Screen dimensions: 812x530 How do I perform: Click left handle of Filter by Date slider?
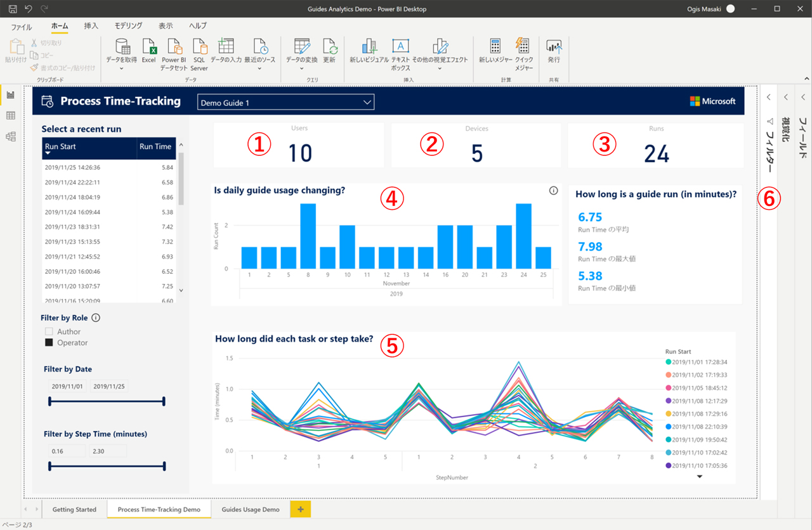(x=50, y=401)
